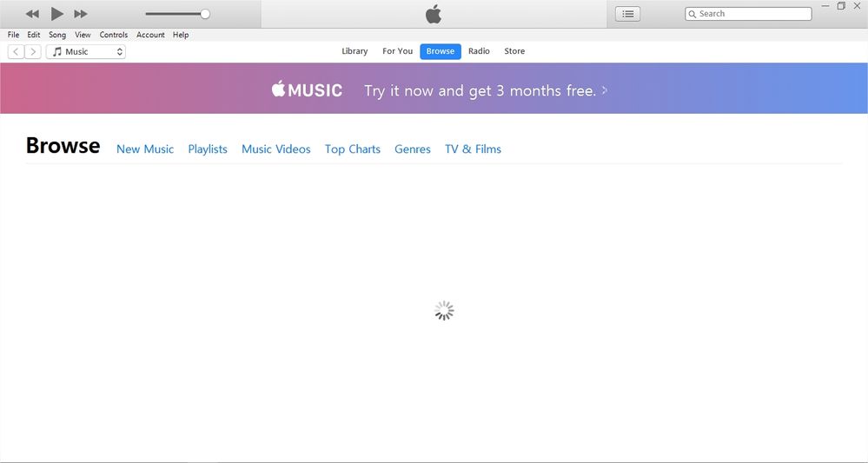The width and height of the screenshot is (868, 463).
Task: Focus the Search input field
Action: tap(748, 14)
